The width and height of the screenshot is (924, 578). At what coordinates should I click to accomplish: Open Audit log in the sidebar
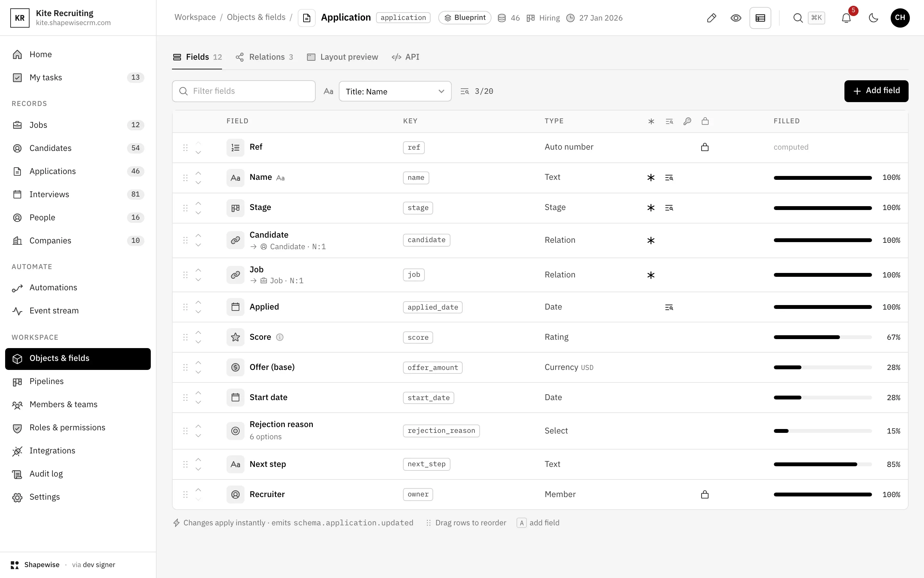coord(78,474)
